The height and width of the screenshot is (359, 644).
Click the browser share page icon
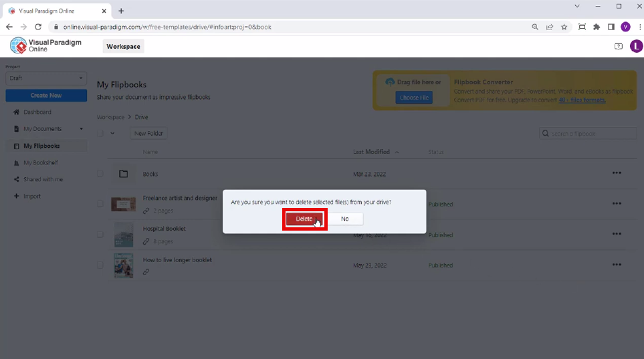click(x=550, y=27)
